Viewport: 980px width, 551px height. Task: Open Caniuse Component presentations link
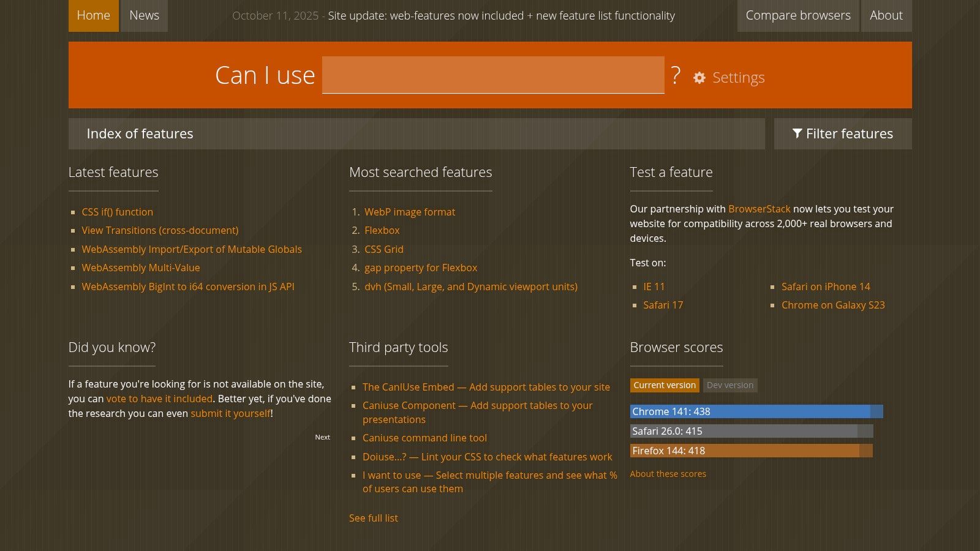(478, 412)
